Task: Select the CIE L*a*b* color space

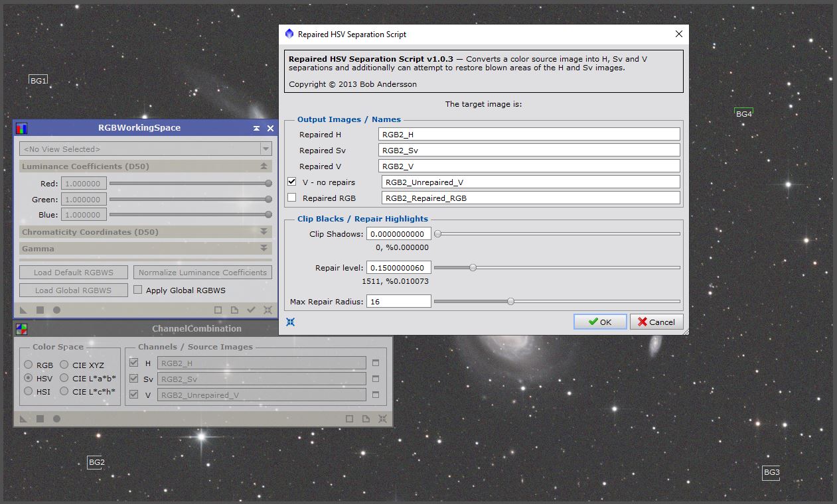Action: click(64, 378)
